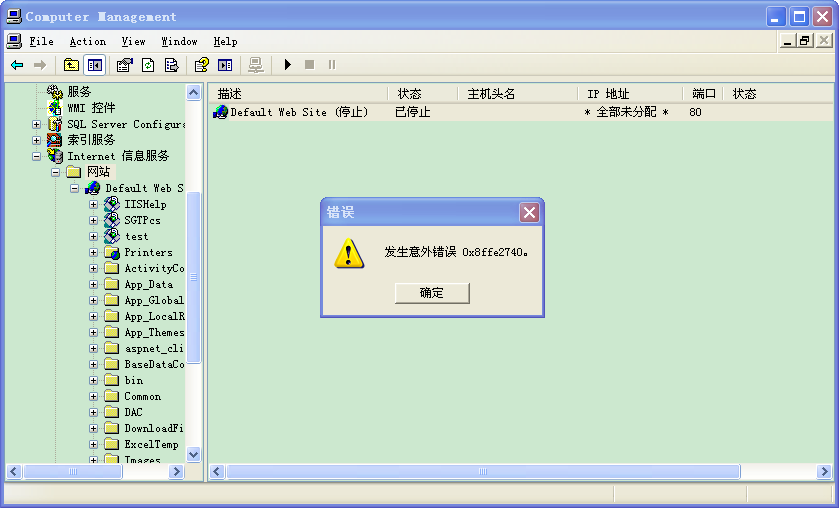
Task: Expand the ExcelTemp folder node
Action: 94,444
